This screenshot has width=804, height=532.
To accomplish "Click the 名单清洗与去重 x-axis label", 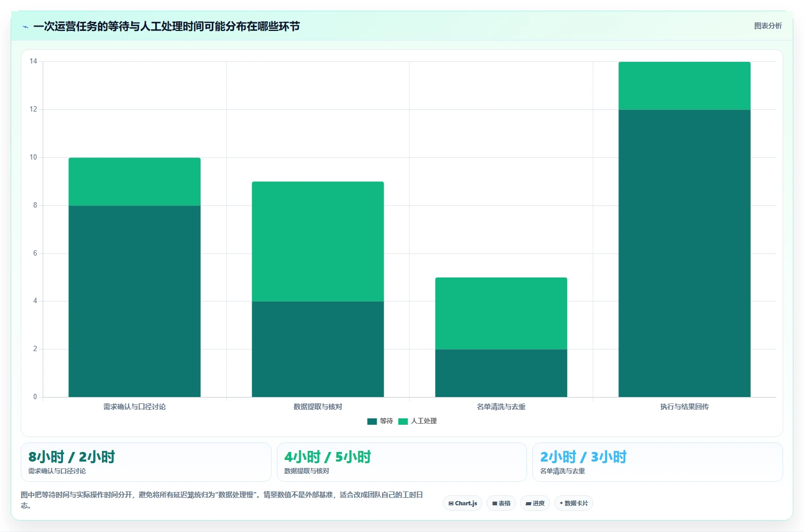I will tap(501, 407).
